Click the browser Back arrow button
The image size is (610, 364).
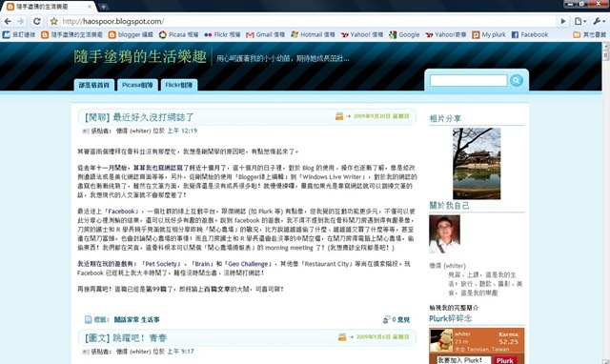[x=8, y=21]
